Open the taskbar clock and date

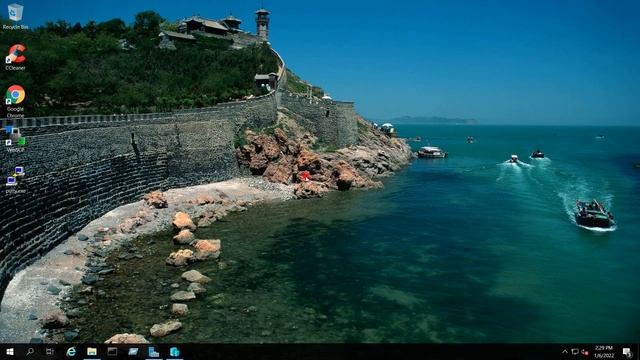604,351
